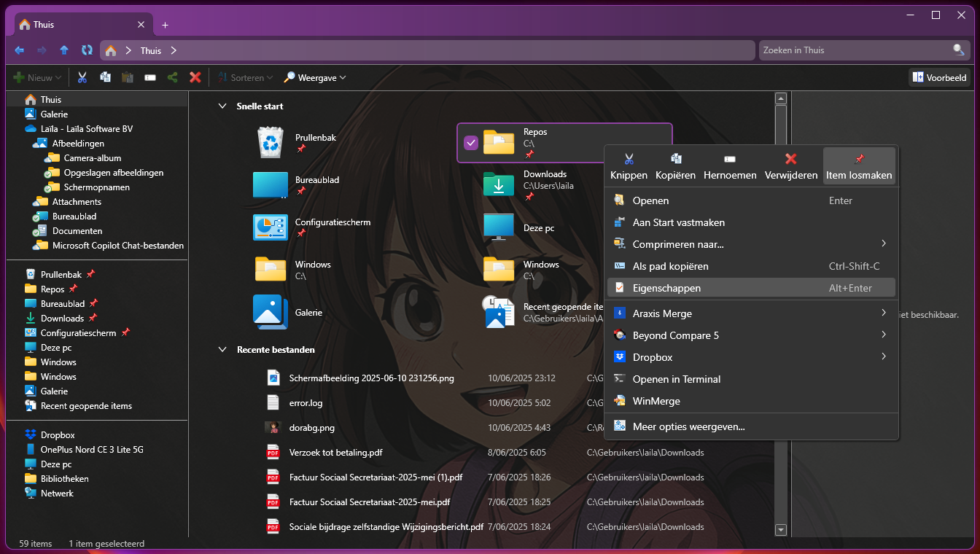Select the error.log file
Image resolution: width=980 pixels, height=554 pixels.
coord(306,402)
